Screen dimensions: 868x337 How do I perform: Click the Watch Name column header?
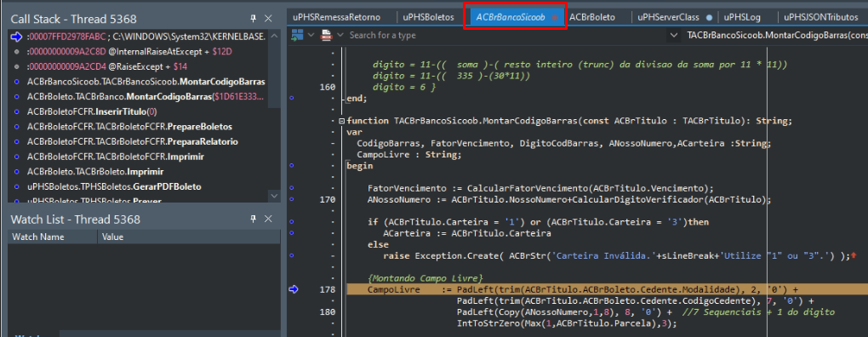pyautogui.click(x=53, y=237)
